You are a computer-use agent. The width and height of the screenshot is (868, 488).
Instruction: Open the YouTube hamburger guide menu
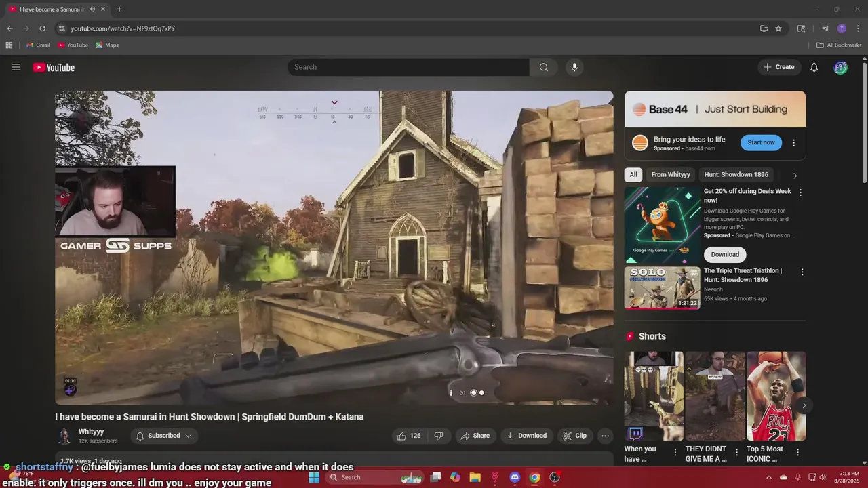coord(16,67)
